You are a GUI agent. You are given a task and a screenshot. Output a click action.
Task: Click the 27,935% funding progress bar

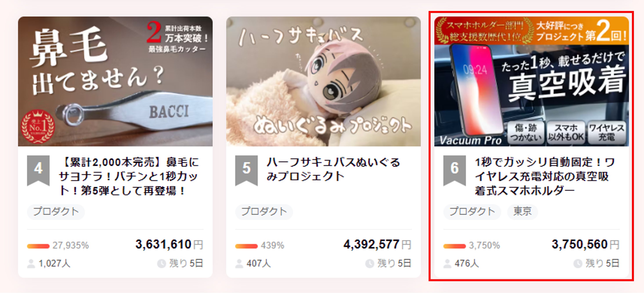(38, 246)
